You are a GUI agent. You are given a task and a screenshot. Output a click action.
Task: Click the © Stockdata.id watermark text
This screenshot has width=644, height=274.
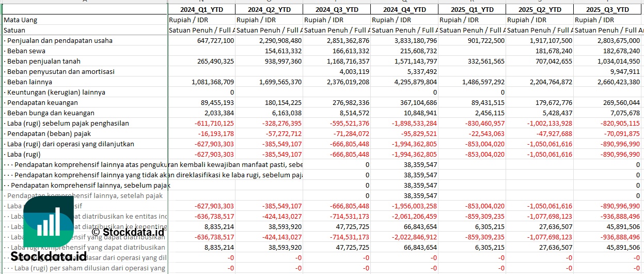click(128, 232)
